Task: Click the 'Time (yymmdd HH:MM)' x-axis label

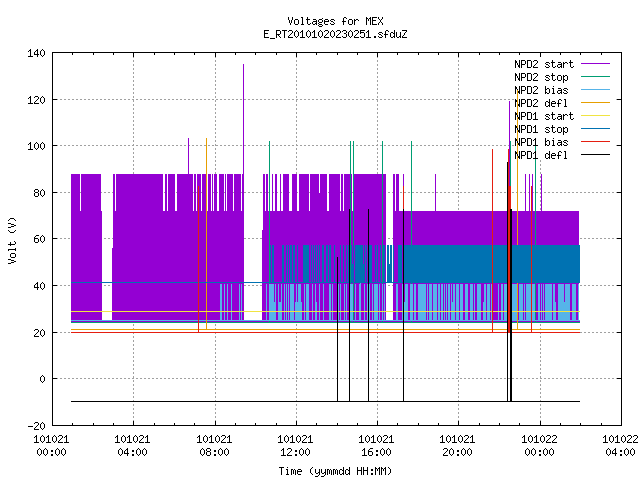Action: point(335,471)
